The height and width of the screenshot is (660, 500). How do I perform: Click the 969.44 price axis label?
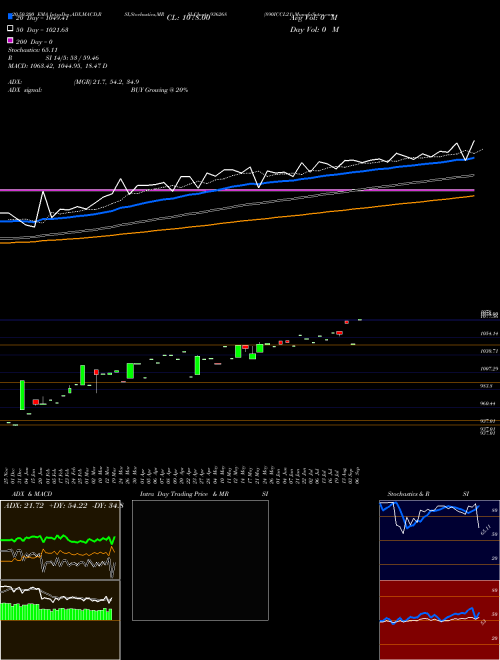click(489, 403)
